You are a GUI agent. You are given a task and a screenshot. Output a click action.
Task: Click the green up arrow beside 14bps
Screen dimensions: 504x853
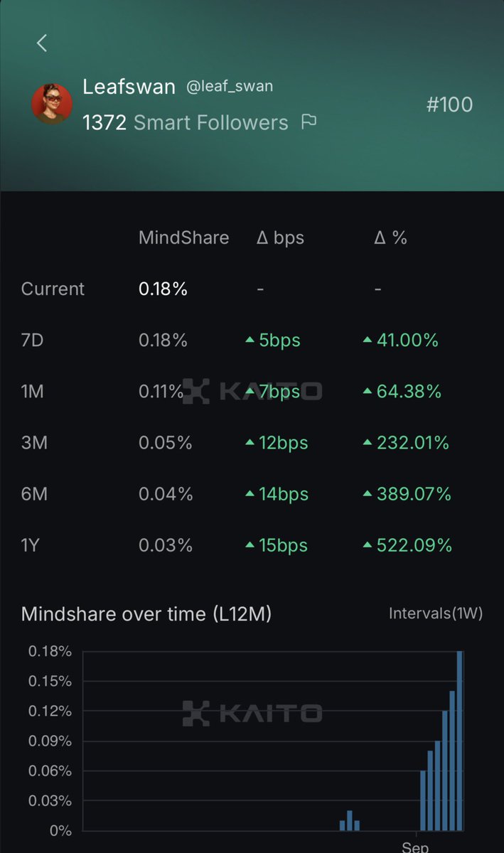[x=250, y=494]
